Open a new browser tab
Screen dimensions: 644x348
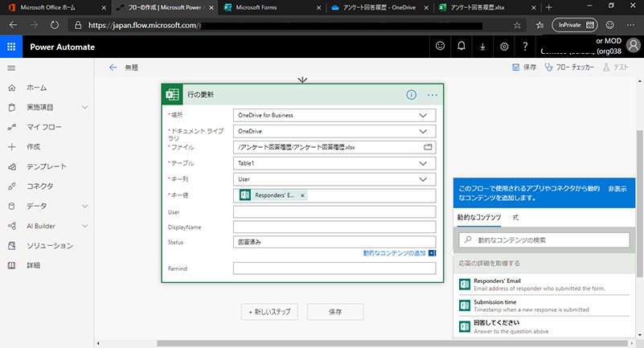point(548,7)
